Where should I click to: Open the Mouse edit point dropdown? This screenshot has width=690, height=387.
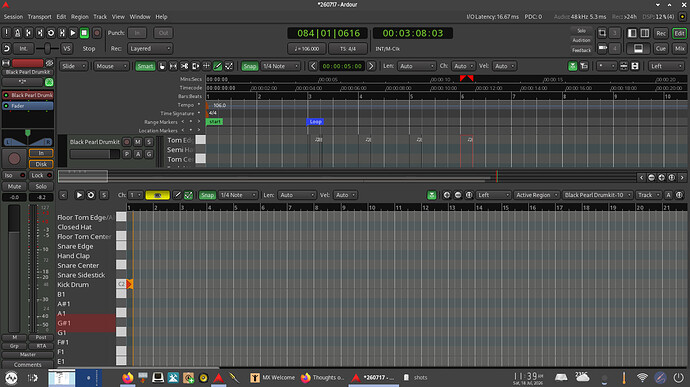(112, 66)
